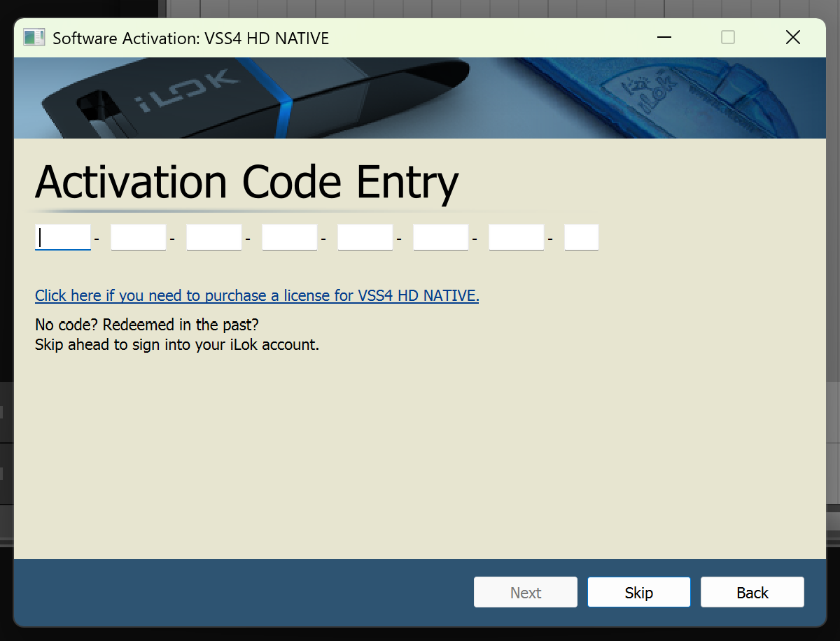Click the 'Skip ahead to sign into your iLok account.' text

[177, 344]
